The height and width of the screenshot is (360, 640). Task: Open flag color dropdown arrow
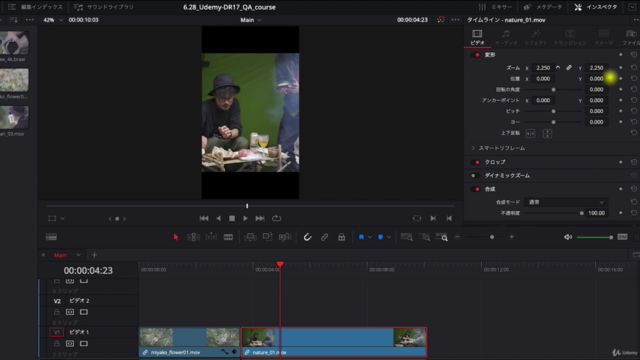(x=370, y=237)
